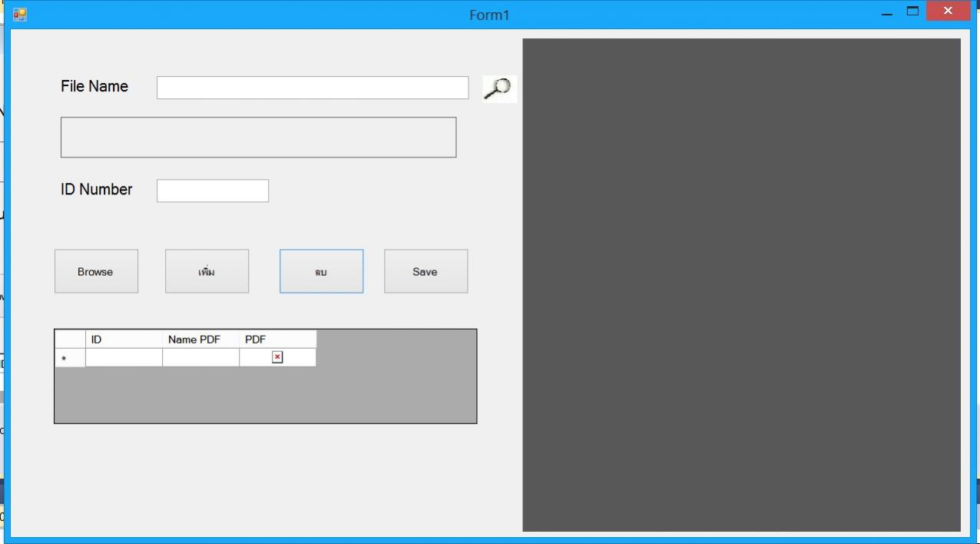This screenshot has height=544, width=980.
Task: Click the Browse button
Action: [x=96, y=271]
